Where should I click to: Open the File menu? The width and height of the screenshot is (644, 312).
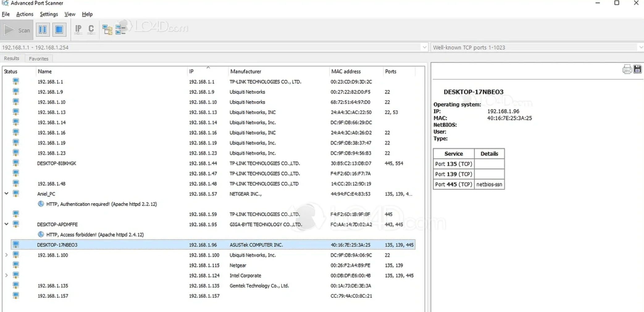pyautogui.click(x=6, y=14)
